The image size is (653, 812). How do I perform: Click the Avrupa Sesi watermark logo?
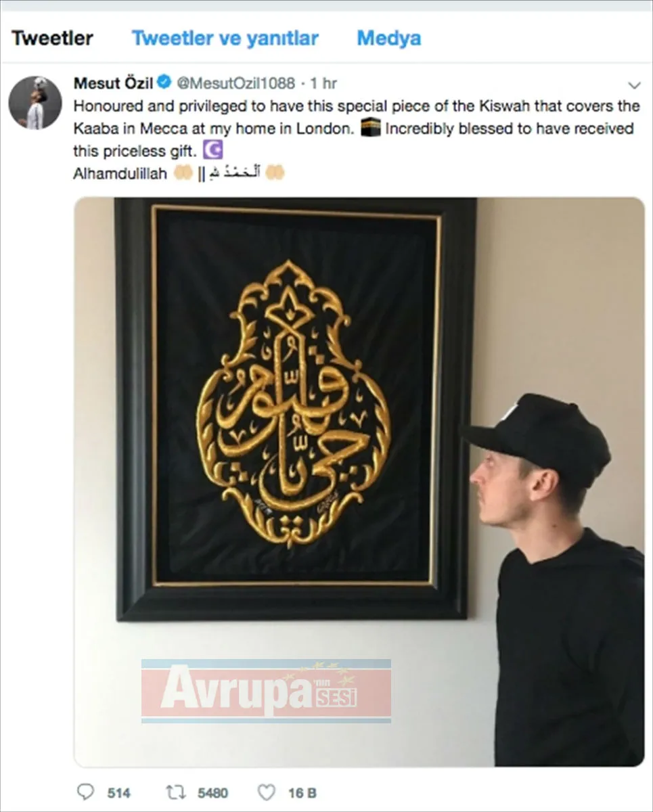point(266,691)
